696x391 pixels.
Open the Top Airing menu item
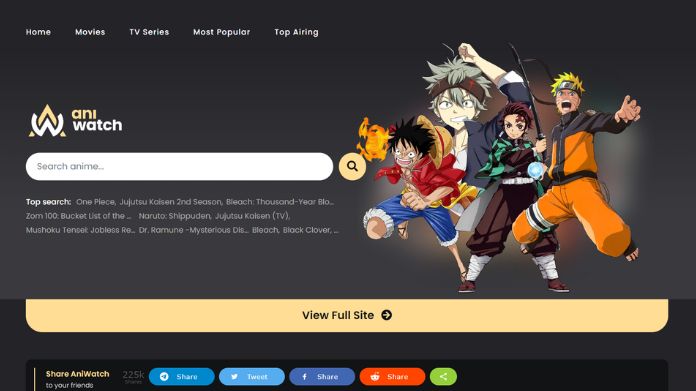[x=296, y=32]
